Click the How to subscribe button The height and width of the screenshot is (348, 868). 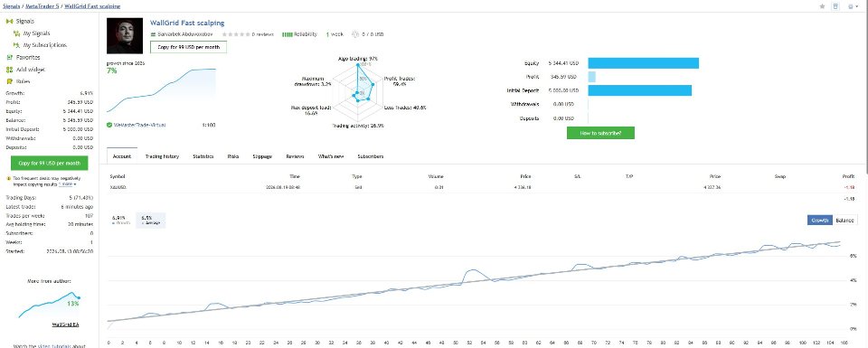(x=600, y=133)
